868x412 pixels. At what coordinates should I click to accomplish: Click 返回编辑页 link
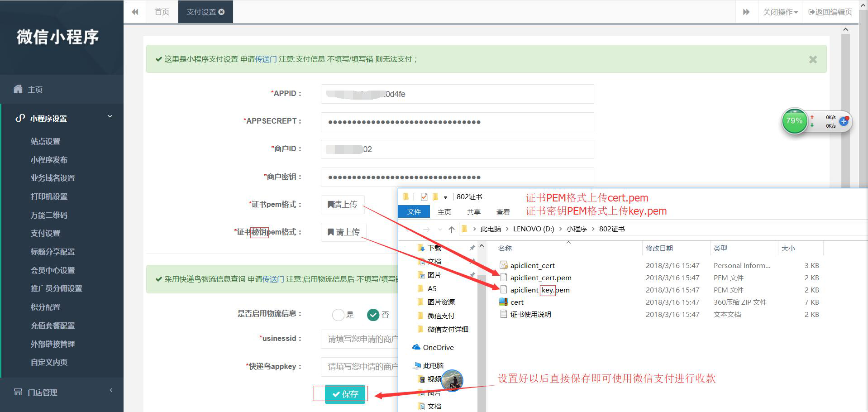(x=830, y=12)
